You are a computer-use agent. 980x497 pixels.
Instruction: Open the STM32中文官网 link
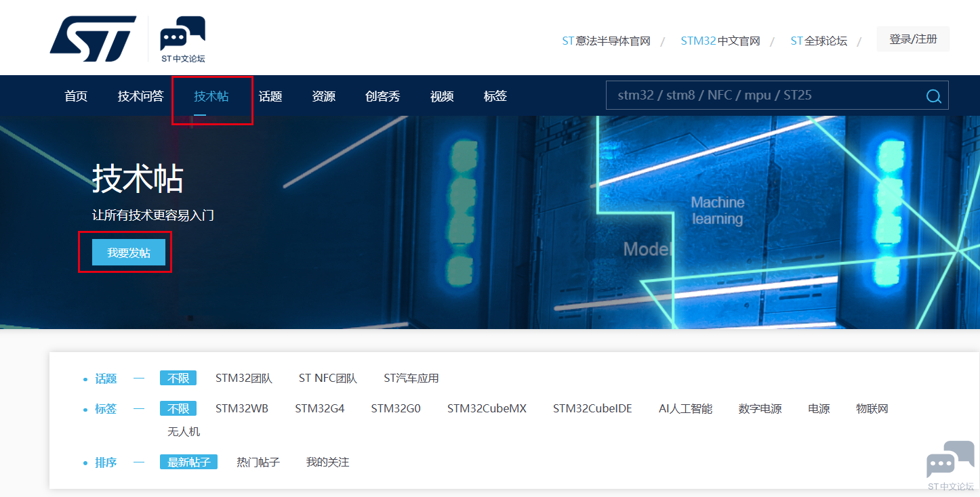tap(720, 41)
